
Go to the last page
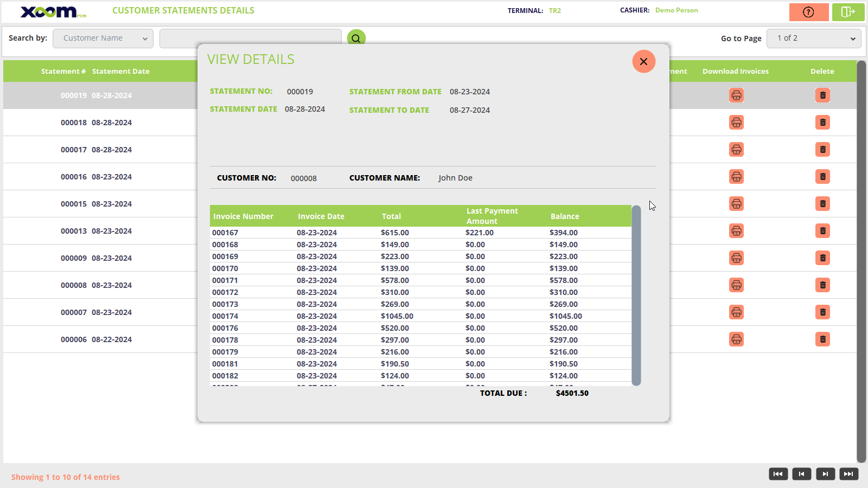click(848, 474)
